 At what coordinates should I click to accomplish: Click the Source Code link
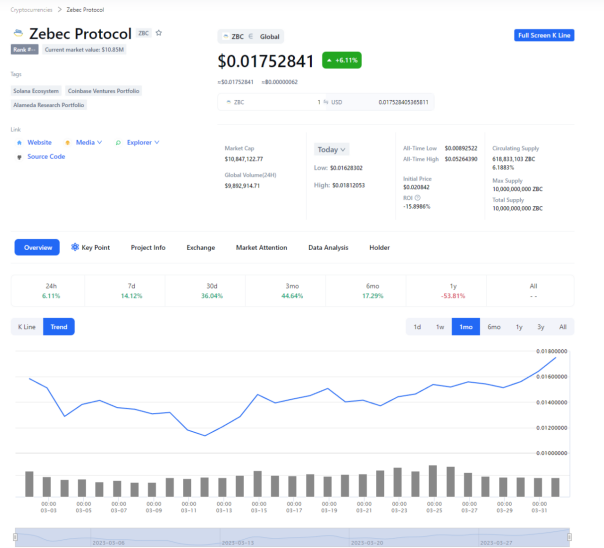tap(46, 157)
